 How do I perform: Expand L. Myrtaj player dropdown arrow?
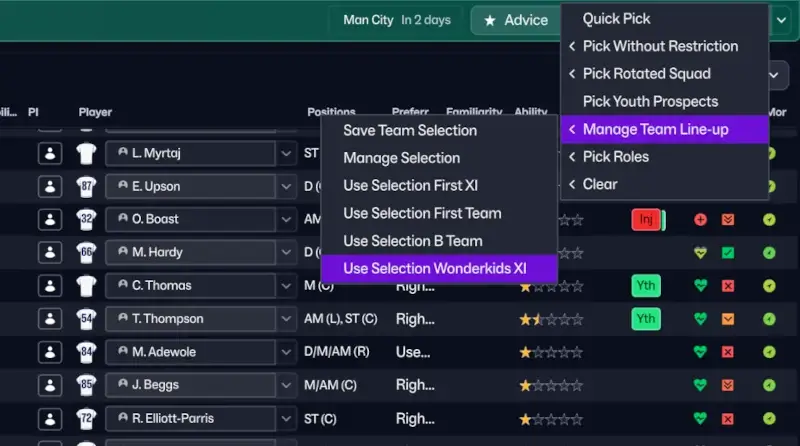(x=286, y=153)
